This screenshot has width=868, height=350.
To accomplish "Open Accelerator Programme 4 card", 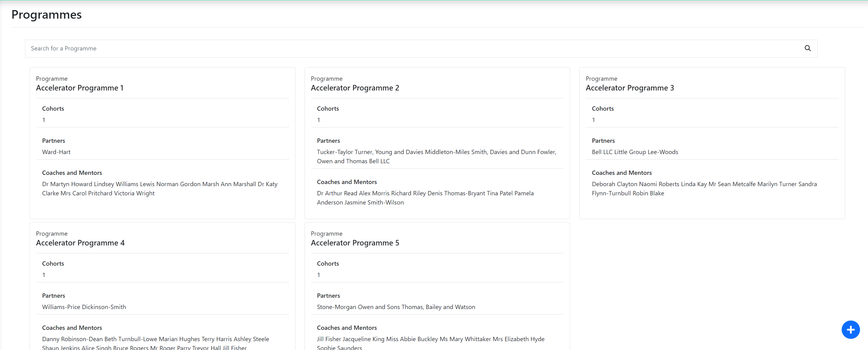I will pos(80,243).
